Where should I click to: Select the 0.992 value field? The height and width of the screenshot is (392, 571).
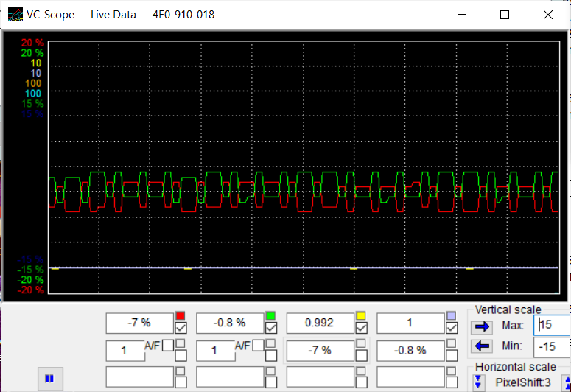320,323
